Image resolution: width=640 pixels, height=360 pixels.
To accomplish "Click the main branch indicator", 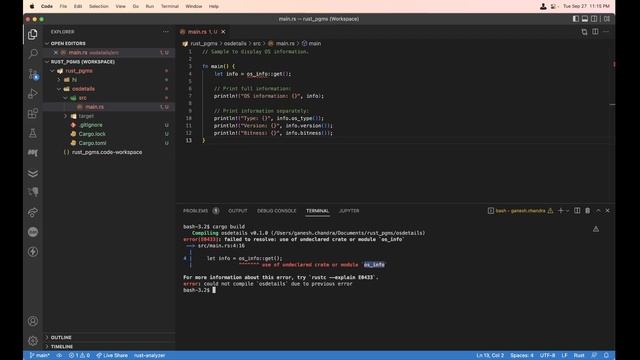I will (39, 355).
